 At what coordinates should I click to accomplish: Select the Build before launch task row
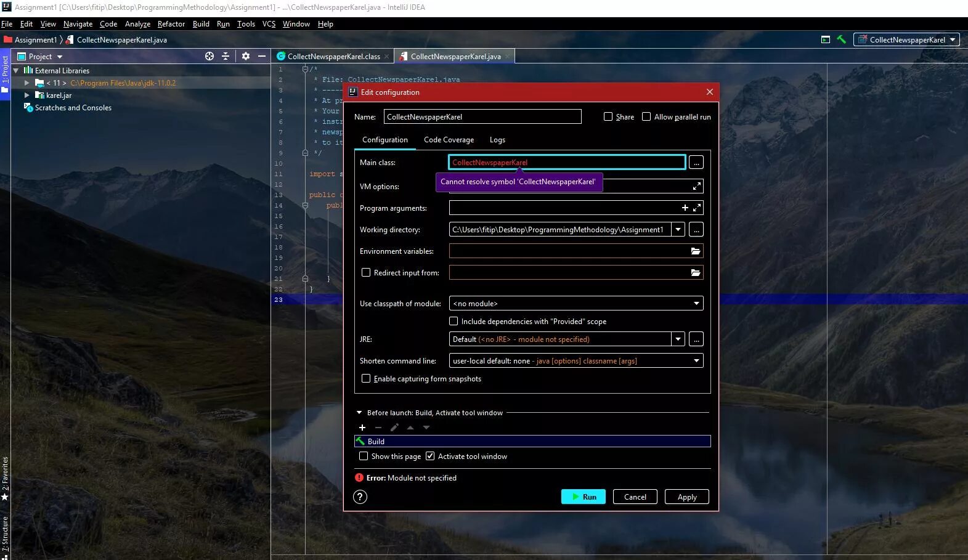532,441
